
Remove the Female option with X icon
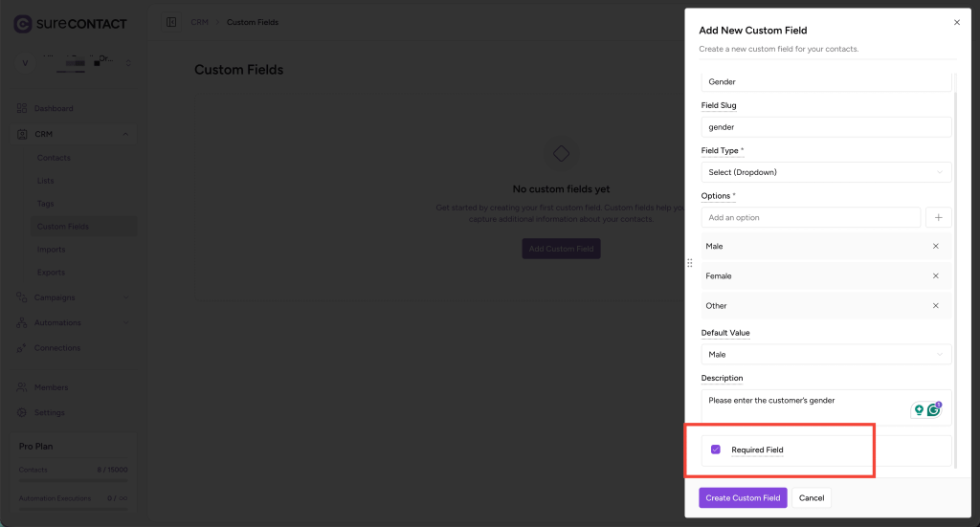pyautogui.click(x=935, y=276)
